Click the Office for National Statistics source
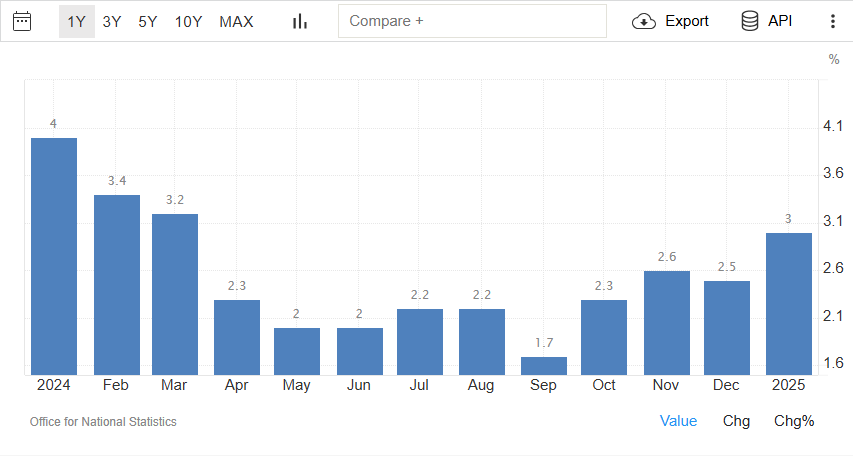The height and width of the screenshot is (457, 853). point(103,422)
